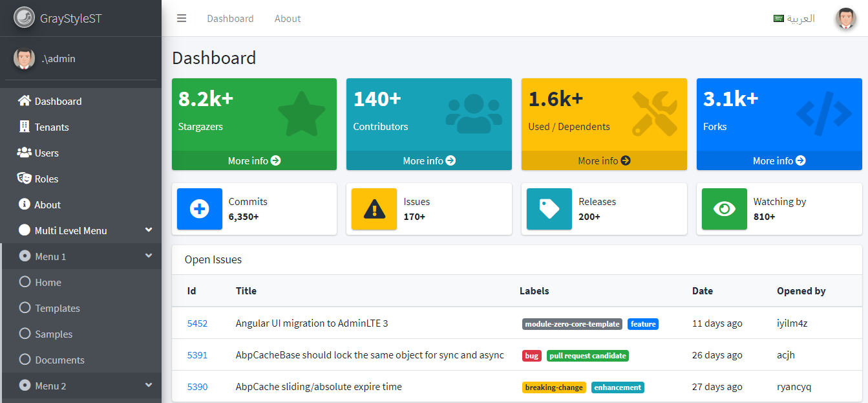Screen dimensions: 868x403
Task: Click the About info icon in sidebar
Action: tap(24, 204)
